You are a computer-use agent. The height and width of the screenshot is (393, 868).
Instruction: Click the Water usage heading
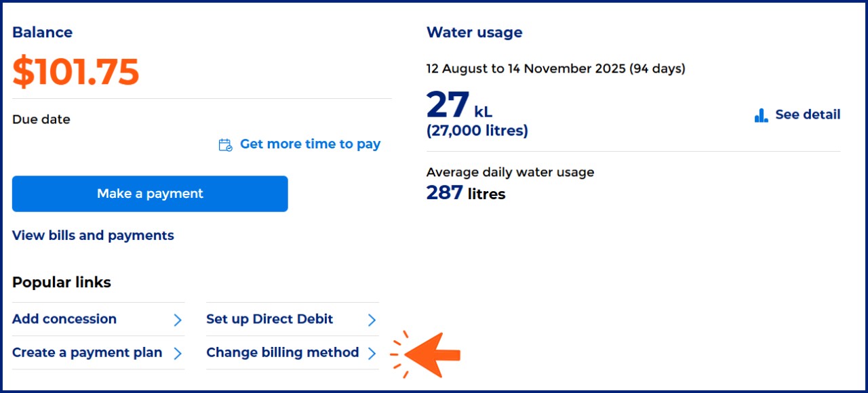tap(474, 33)
